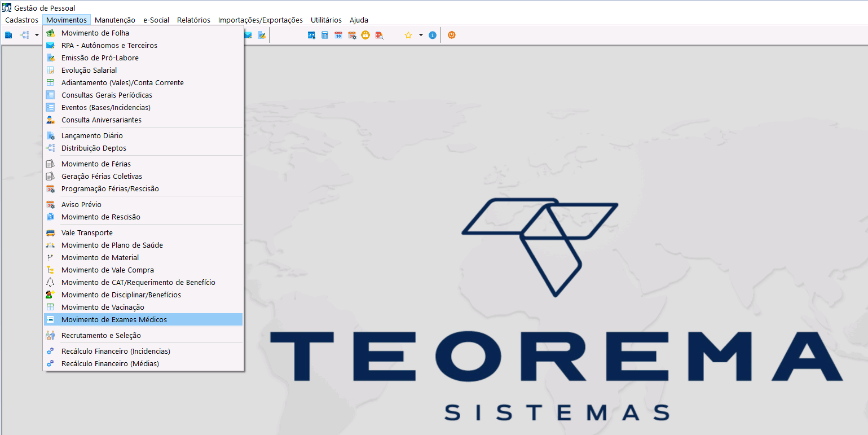This screenshot has height=435, width=868.
Task: Select Movimento de Folha
Action: click(143, 33)
